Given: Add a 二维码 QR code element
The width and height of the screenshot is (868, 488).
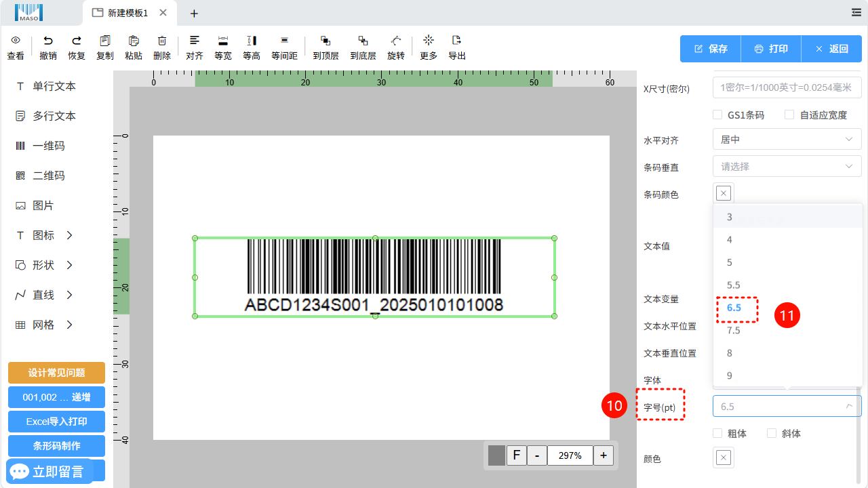Looking at the screenshot, I should tap(40, 176).
